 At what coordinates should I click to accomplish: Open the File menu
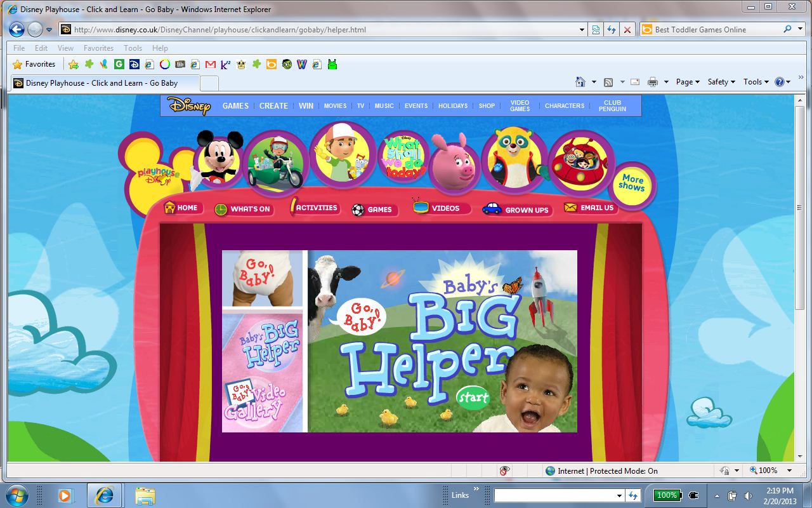pyautogui.click(x=19, y=48)
